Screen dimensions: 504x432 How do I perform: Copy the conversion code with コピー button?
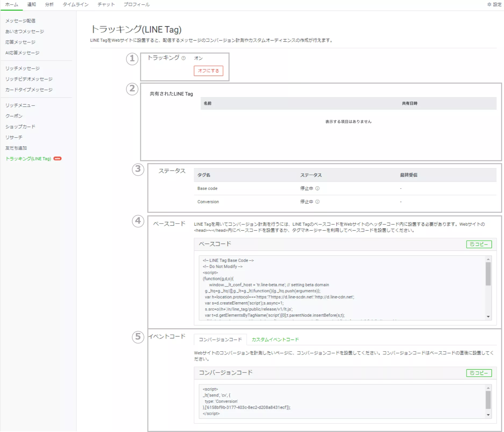point(479,373)
